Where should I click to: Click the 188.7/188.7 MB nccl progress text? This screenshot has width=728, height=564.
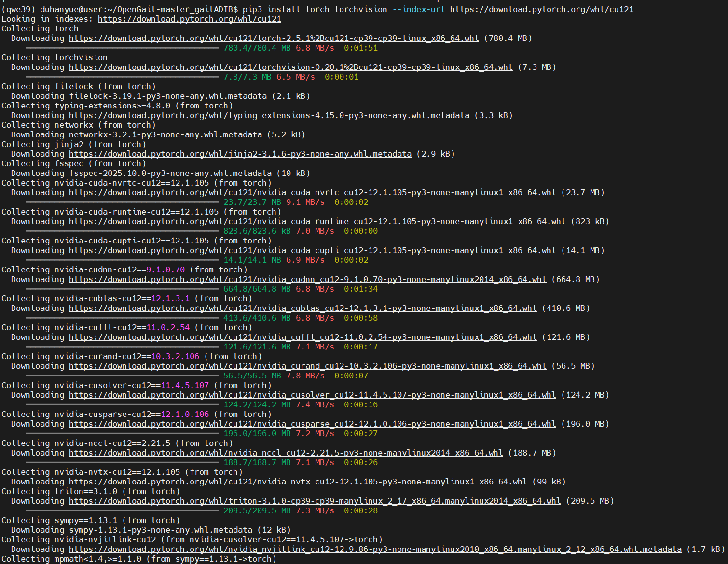[x=257, y=462]
